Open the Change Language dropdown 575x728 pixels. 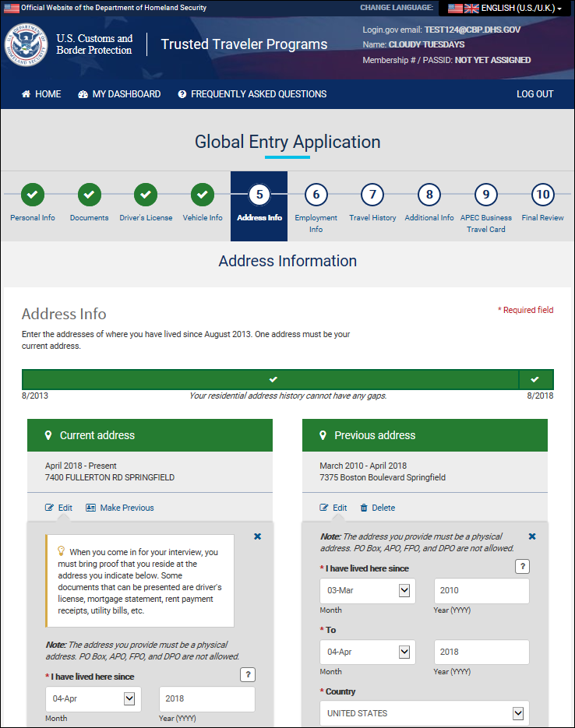pos(505,8)
